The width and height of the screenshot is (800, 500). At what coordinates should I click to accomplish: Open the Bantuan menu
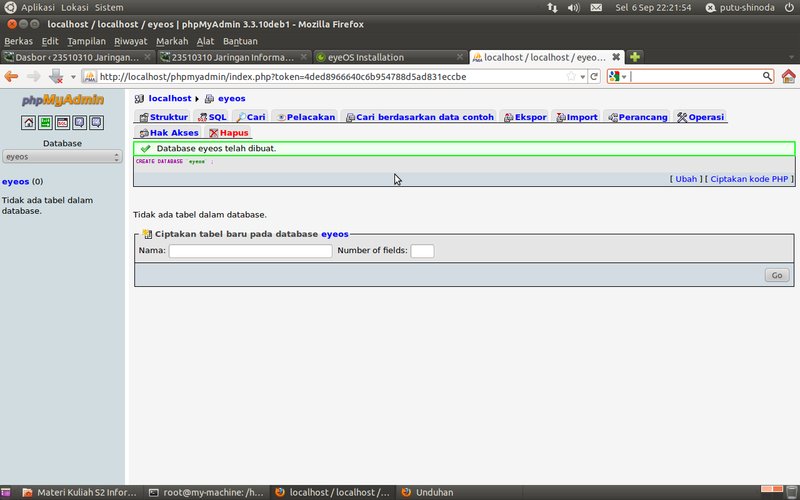tap(240, 41)
